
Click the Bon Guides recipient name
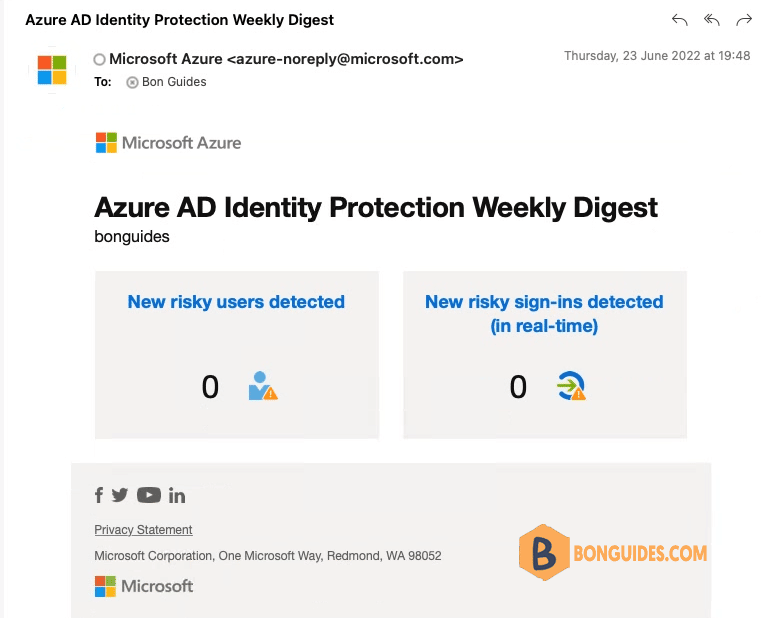174,82
